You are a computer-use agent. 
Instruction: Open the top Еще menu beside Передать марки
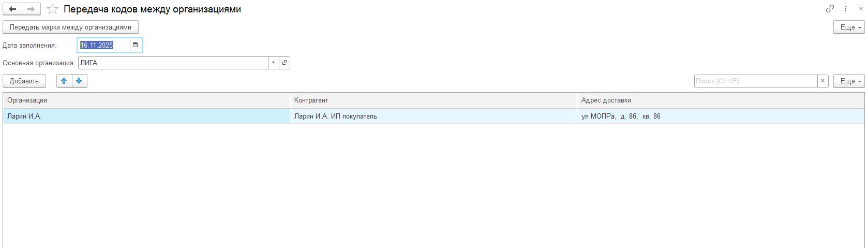pos(849,27)
